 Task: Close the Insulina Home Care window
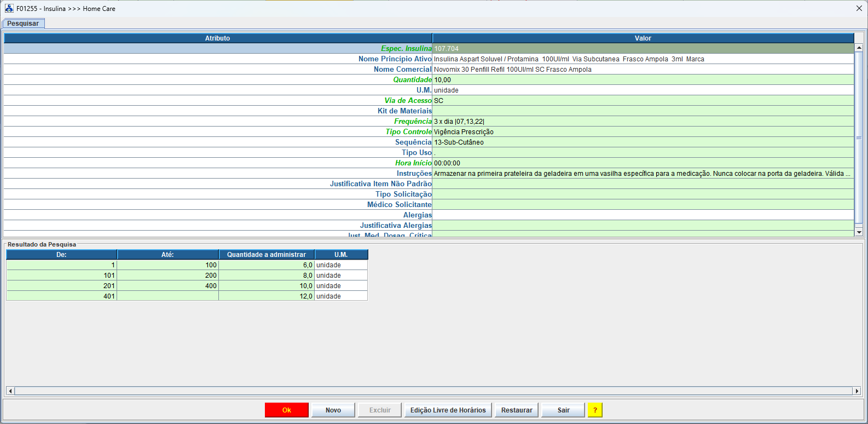point(859,8)
